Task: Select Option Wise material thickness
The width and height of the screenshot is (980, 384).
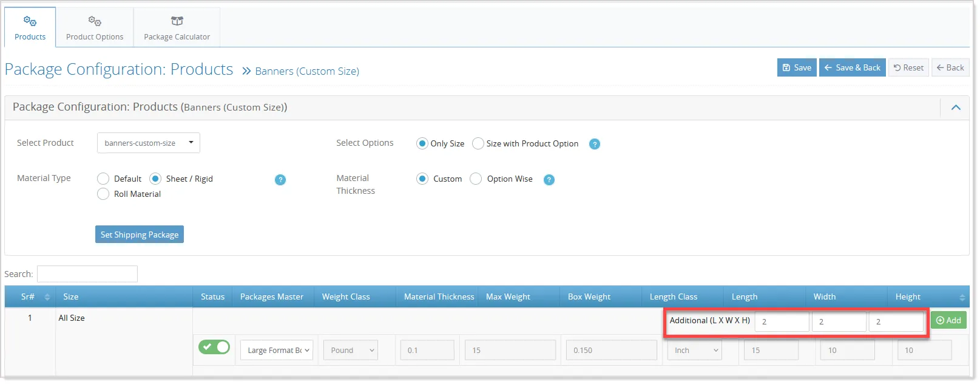Action: (476, 179)
